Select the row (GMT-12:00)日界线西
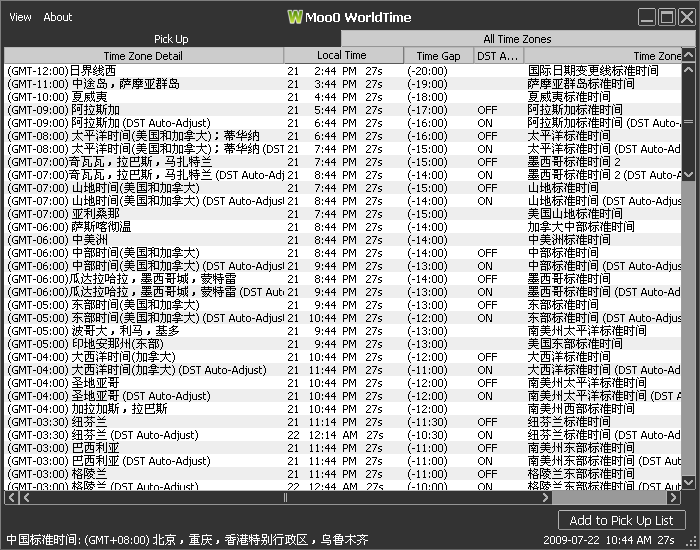The height and width of the screenshot is (550, 700). (x=343, y=71)
